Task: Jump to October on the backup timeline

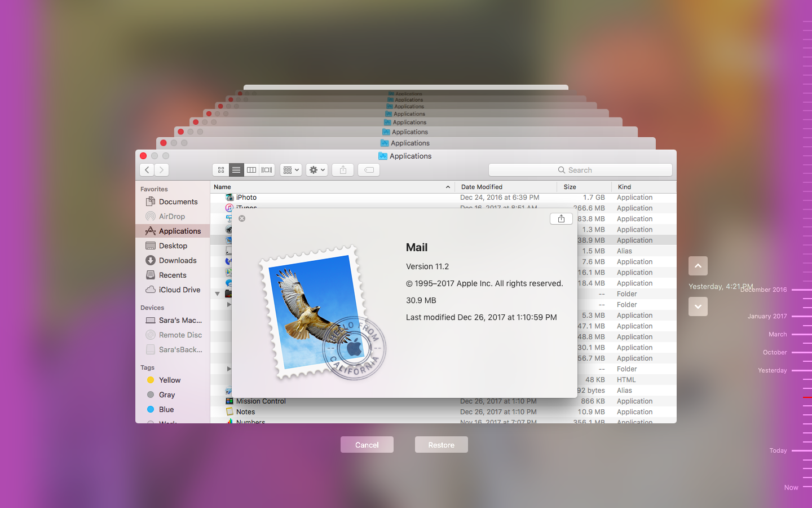Action: tap(775, 352)
